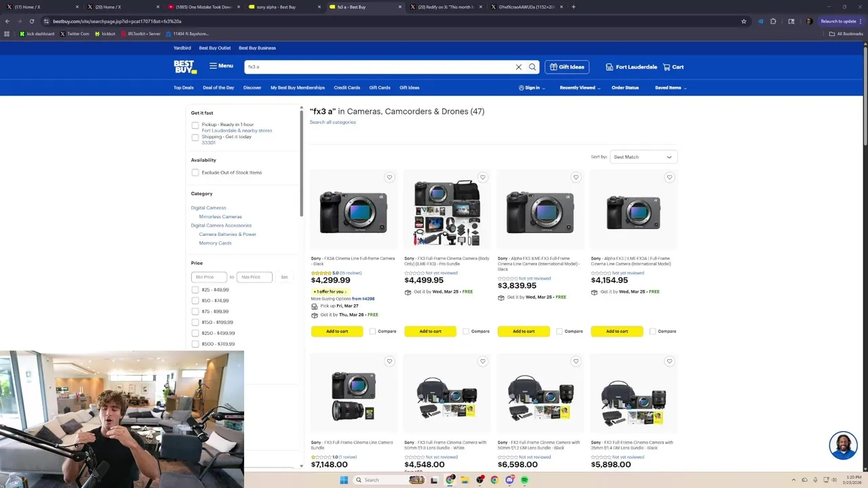
Task: Favorite the $6,598.00 lens bundle heart
Action: click(576, 361)
